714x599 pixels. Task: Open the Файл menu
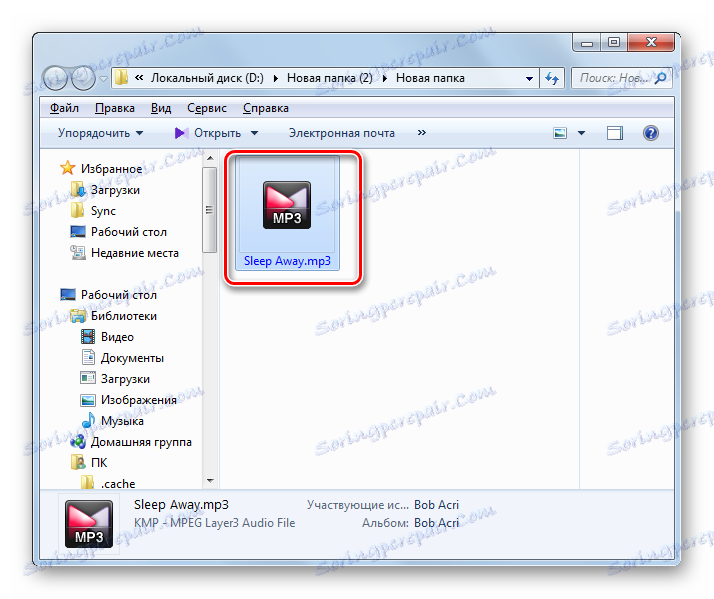(64, 108)
